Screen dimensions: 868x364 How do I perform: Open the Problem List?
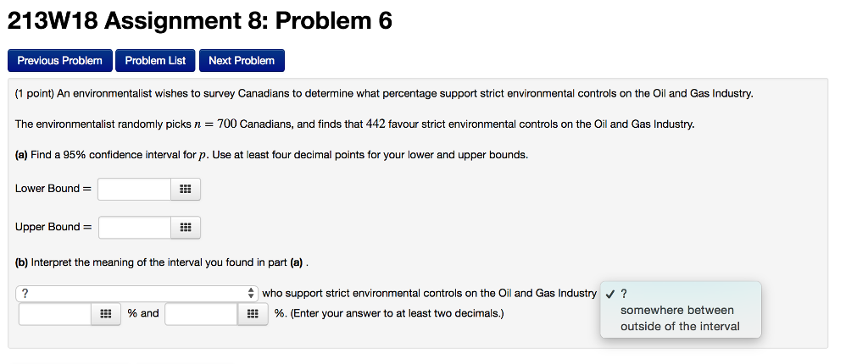[x=155, y=61]
